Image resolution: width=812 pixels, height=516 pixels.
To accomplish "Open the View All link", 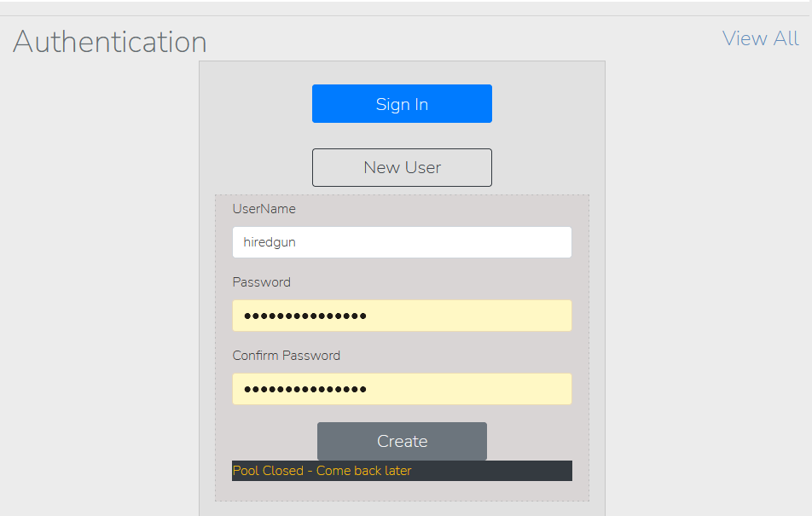I will [x=760, y=38].
